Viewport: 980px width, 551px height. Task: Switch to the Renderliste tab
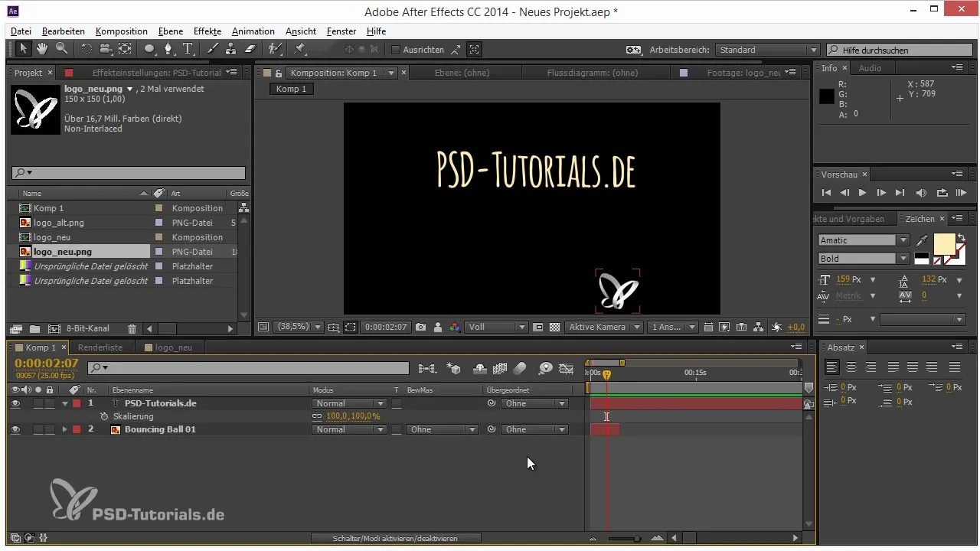tap(100, 347)
